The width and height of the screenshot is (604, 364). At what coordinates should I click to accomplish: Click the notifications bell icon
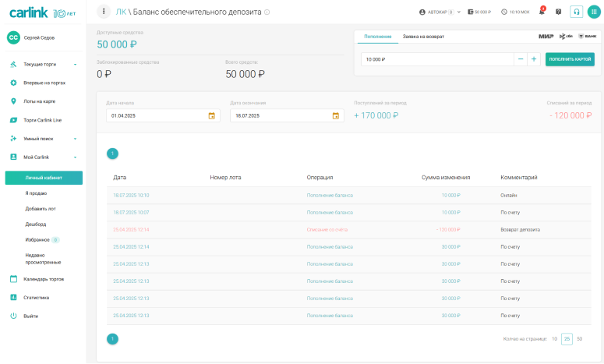click(x=542, y=12)
